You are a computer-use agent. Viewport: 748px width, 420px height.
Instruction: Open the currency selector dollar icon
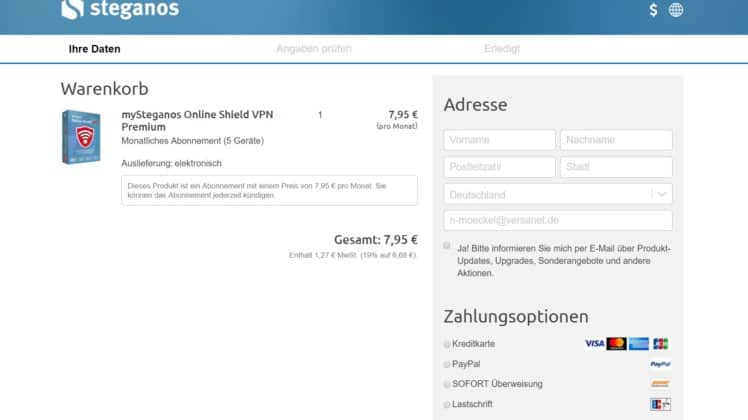pyautogui.click(x=653, y=10)
